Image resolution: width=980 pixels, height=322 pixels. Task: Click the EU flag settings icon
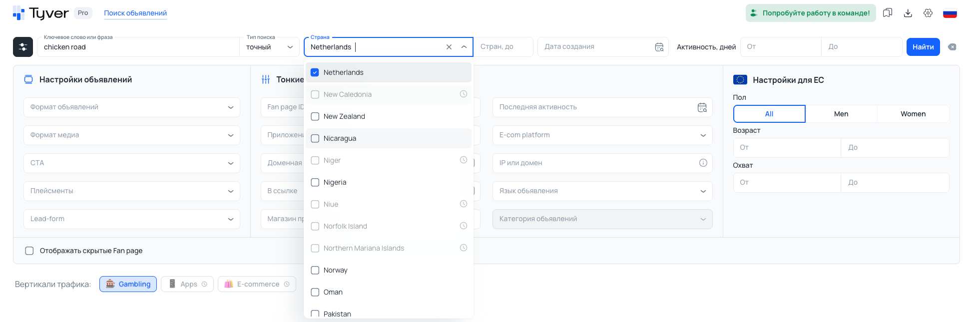tap(740, 80)
